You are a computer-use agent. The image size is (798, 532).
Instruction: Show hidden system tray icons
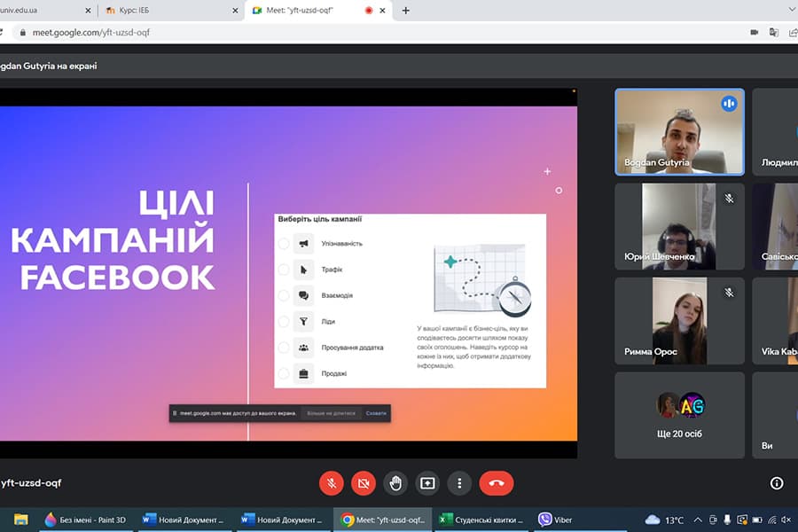(698, 520)
